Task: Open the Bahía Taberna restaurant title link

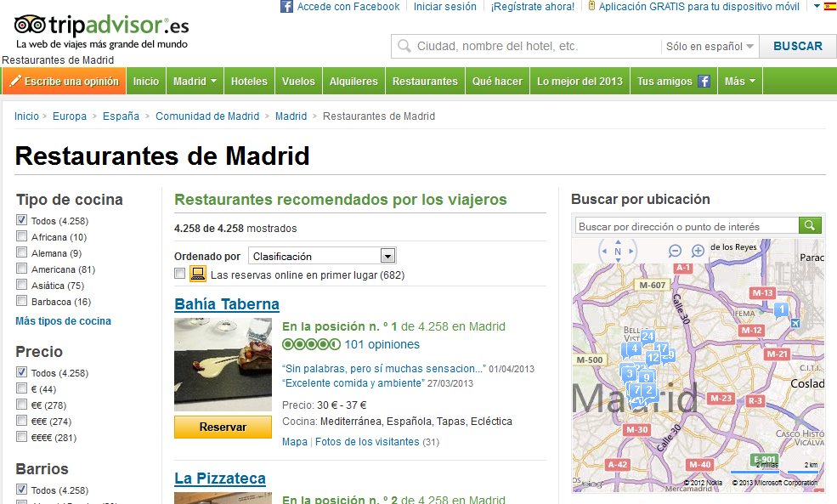Action: pyautogui.click(x=227, y=303)
